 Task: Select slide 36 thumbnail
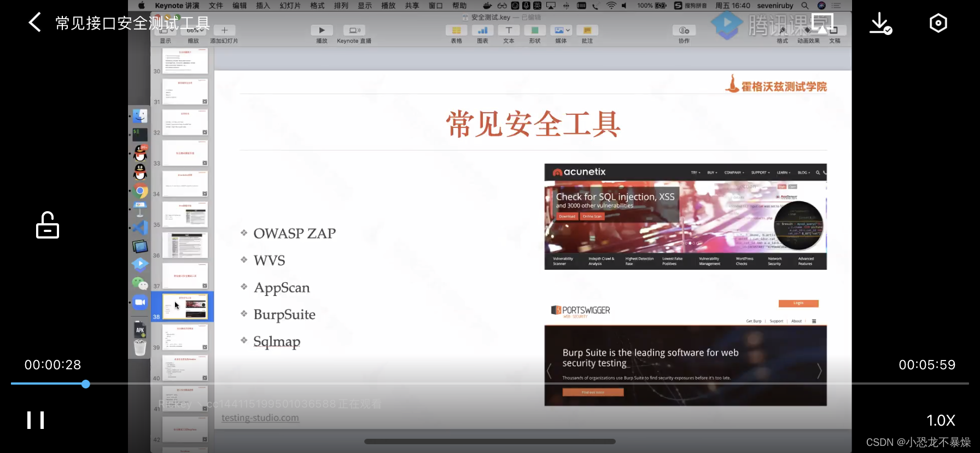pos(185,245)
